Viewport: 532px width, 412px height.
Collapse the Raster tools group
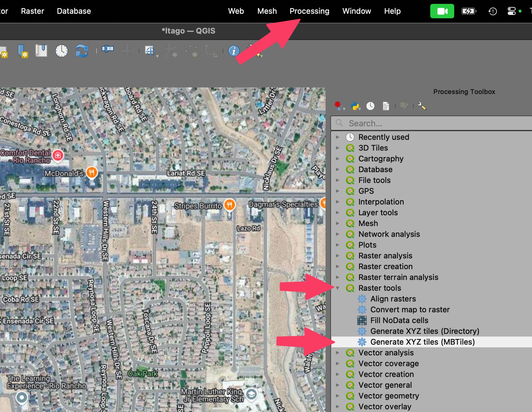pyautogui.click(x=338, y=288)
